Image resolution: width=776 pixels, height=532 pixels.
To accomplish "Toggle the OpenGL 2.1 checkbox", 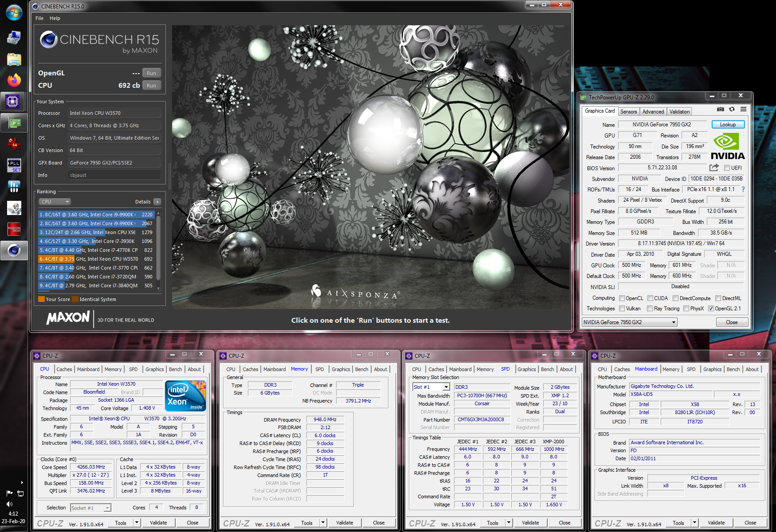I will click(x=711, y=309).
